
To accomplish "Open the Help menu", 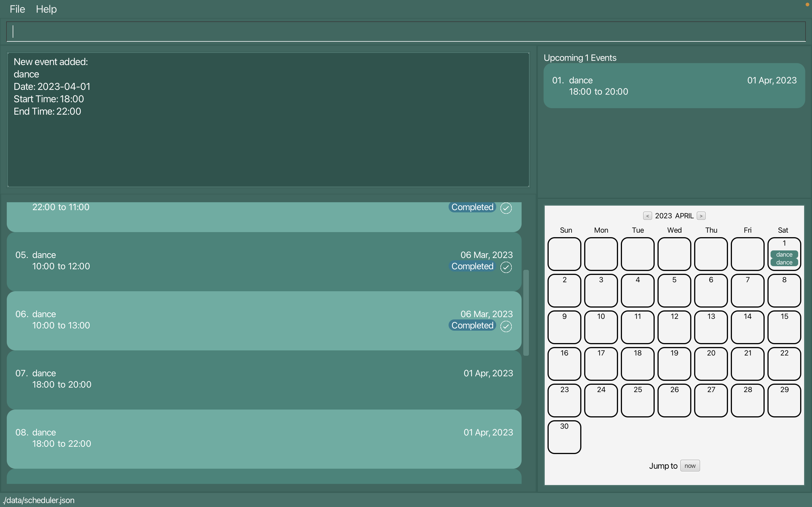I will [x=46, y=9].
